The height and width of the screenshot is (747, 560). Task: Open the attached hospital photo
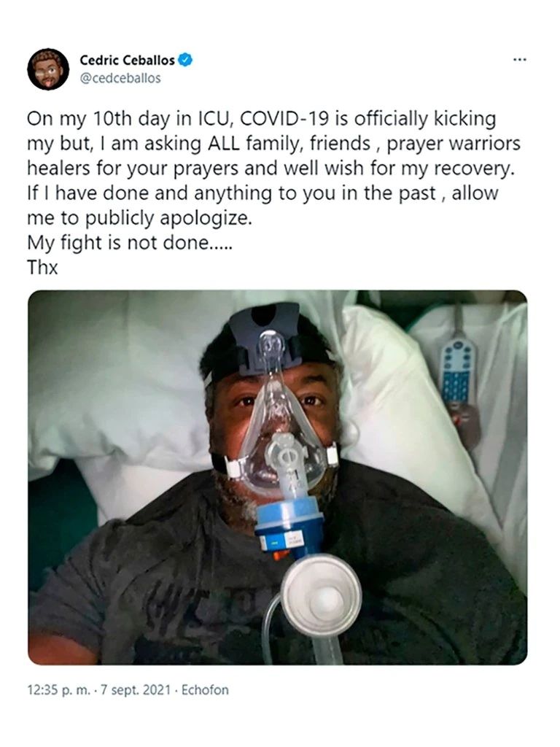click(x=278, y=477)
